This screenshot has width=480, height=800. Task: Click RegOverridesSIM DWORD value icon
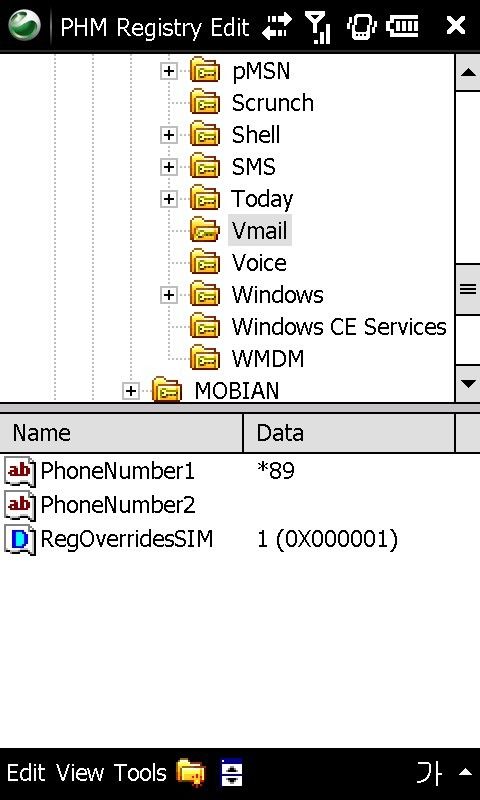coord(20,540)
